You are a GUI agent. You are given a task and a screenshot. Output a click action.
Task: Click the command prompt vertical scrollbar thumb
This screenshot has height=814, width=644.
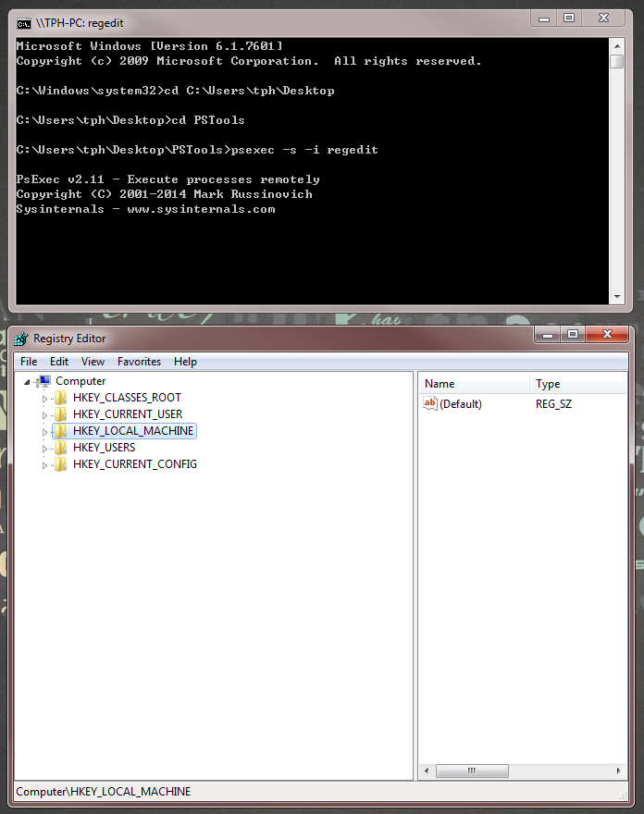tap(617, 61)
